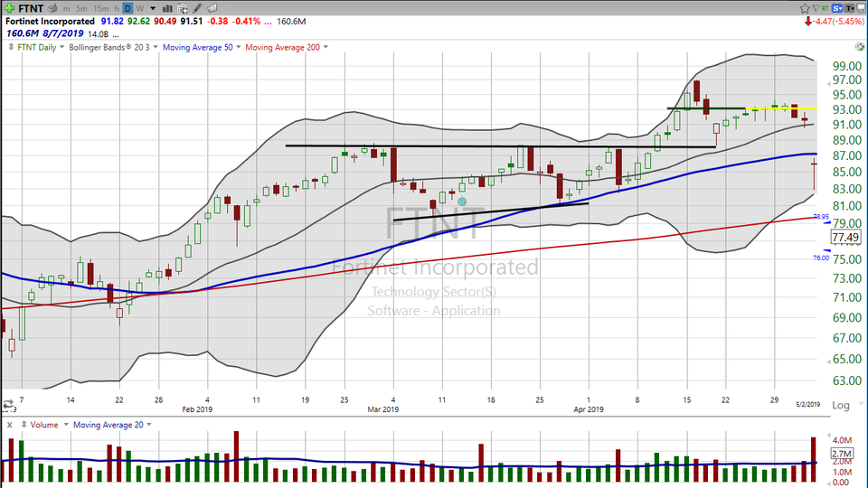Viewport: 868px width, 488px height.
Task: Click the close price 91.51
Action: (x=192, y=21)
